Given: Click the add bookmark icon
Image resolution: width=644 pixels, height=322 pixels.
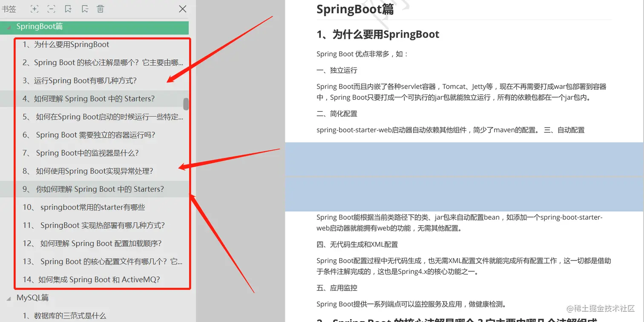Looking at the screenshot, I should click(x=68, y=9).
